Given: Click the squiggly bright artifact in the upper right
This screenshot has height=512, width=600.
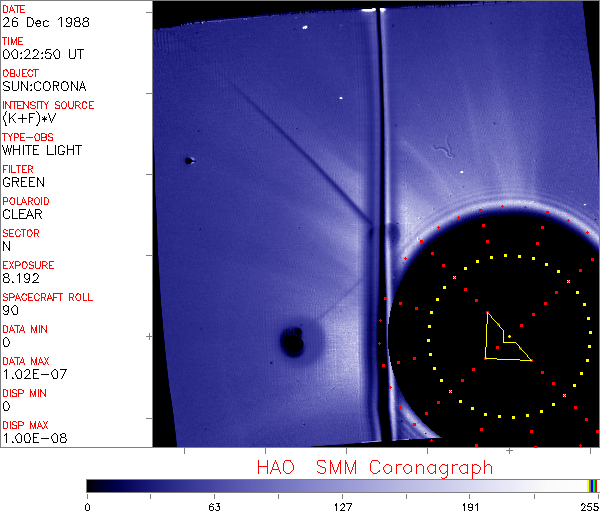Looking at the screenshot, I should click(x=442, y=152).
